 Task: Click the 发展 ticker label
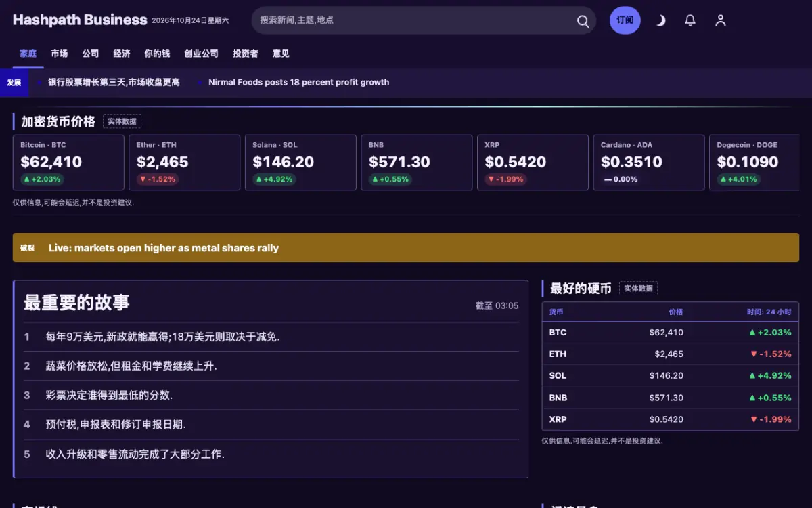coord(14,83)
